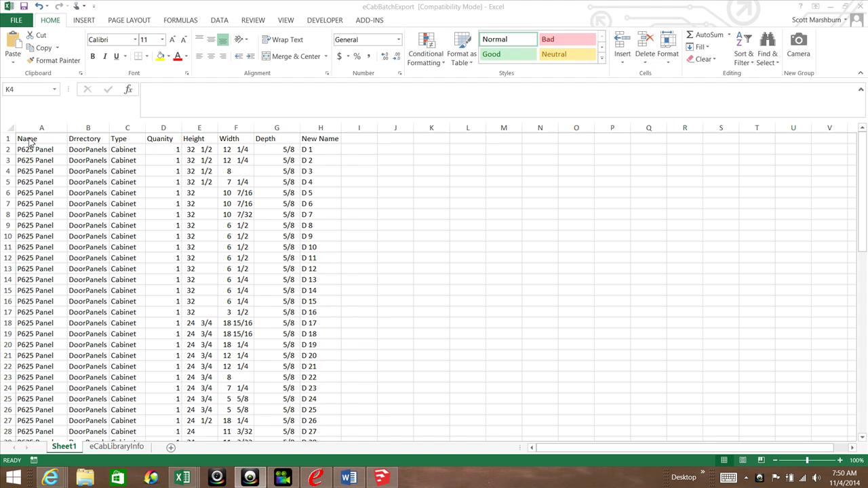
Task: Open the font name Calibri dropdown
Action: click(x=135, y=39)
